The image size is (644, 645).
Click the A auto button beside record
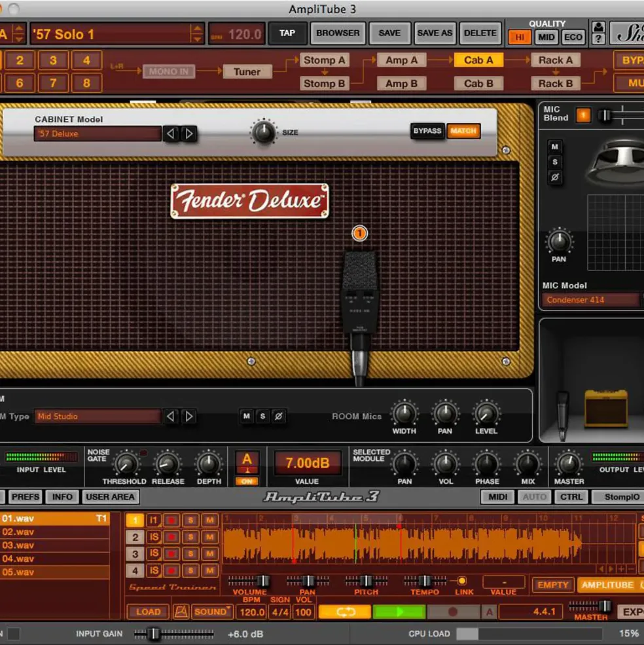click(490, 612)
